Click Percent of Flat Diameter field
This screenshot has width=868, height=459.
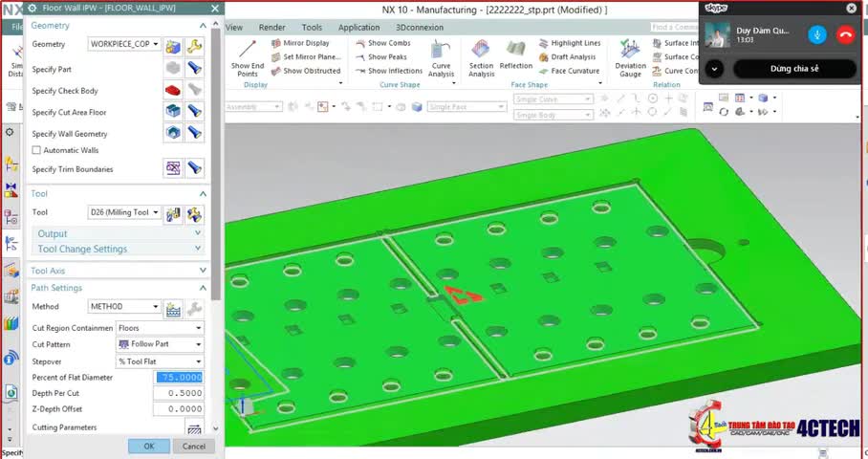(178, 377)
